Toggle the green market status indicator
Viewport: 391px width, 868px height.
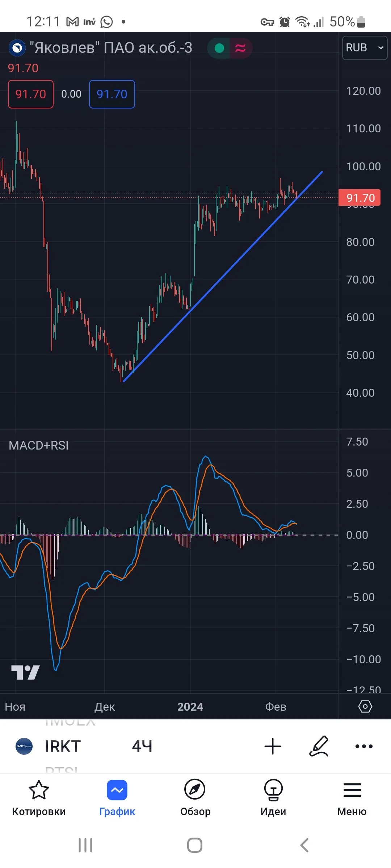(x=219, y=48)
